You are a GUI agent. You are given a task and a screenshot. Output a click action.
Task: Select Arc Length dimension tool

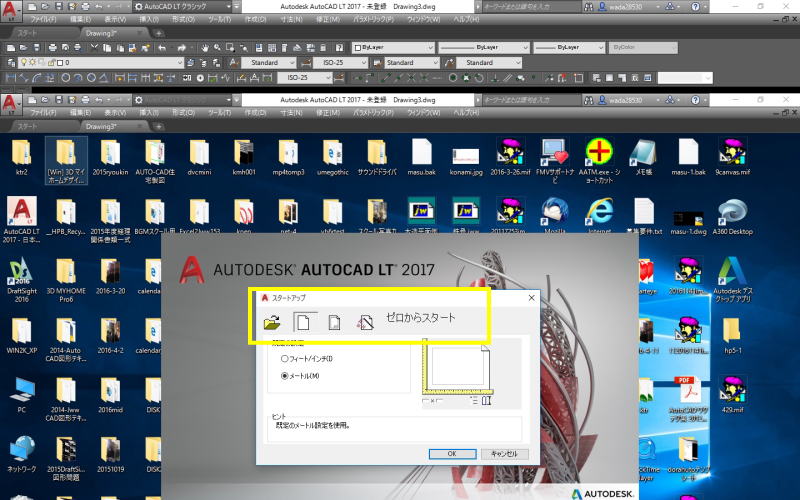click(x=36, y=78)
